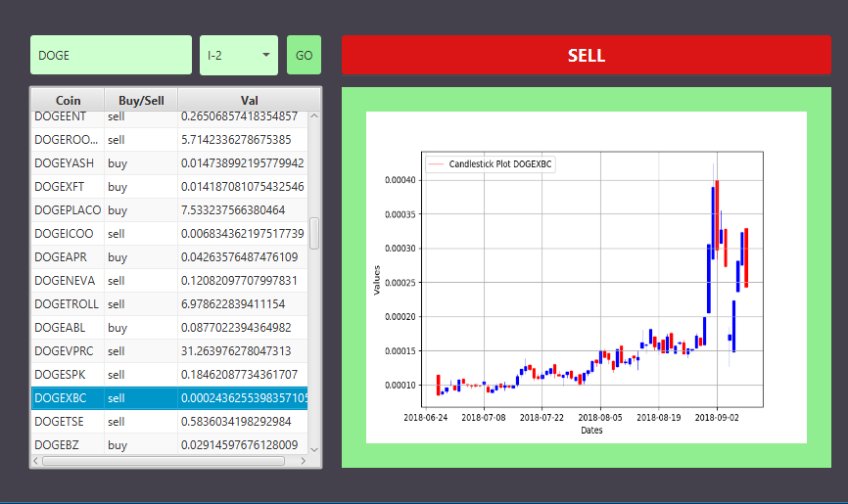Select the DOGEBZ buy row
Image resolution: width=848 pixels, height=504 pixels.
169,444
